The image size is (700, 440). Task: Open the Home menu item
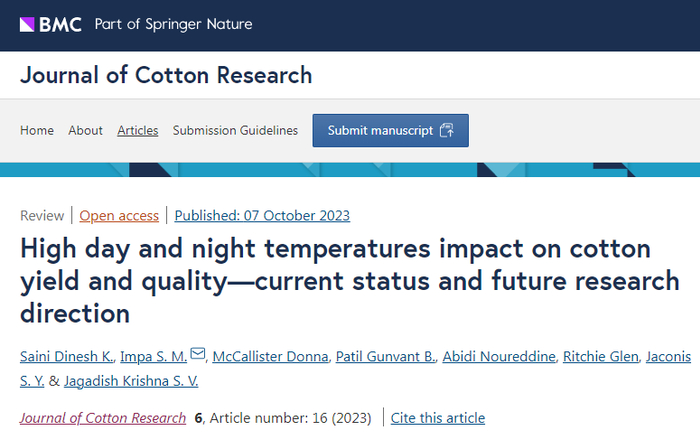click(x=37, y=130)
